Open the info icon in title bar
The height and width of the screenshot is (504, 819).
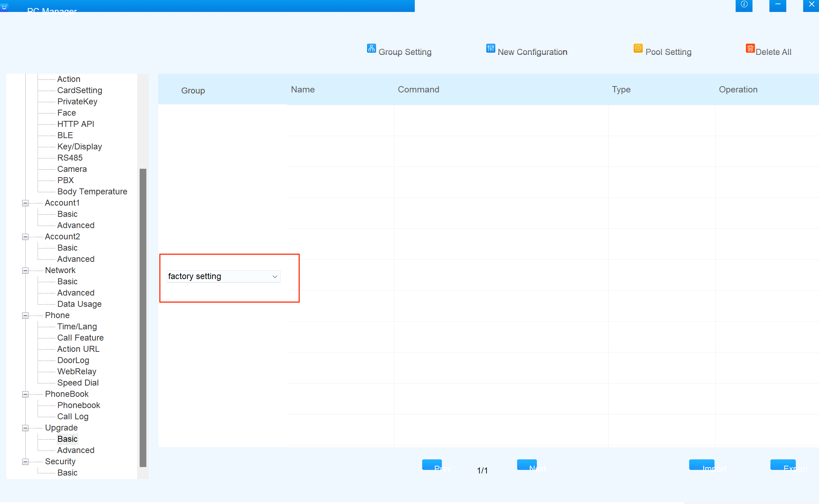point(744,5)
